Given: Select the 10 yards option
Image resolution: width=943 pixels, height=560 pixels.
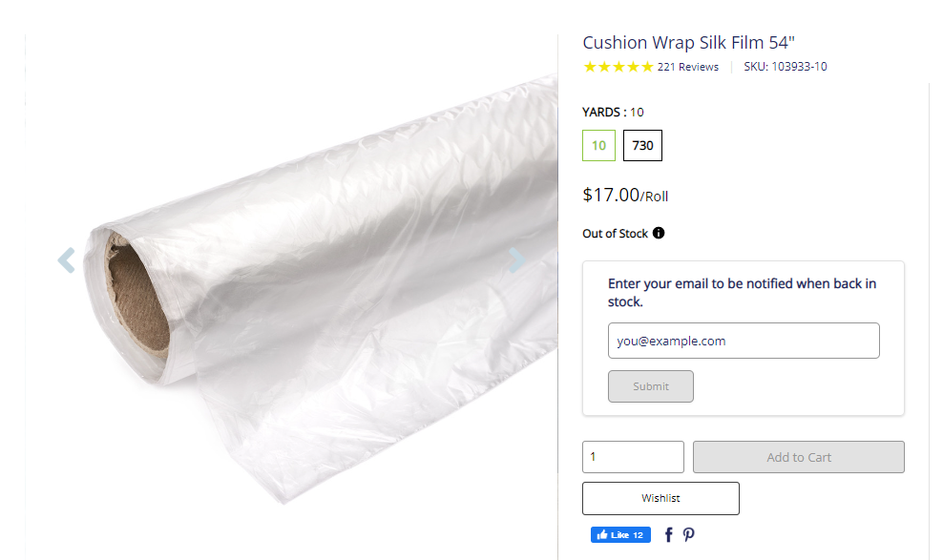Looking at the screenshot, I should 598,145.
